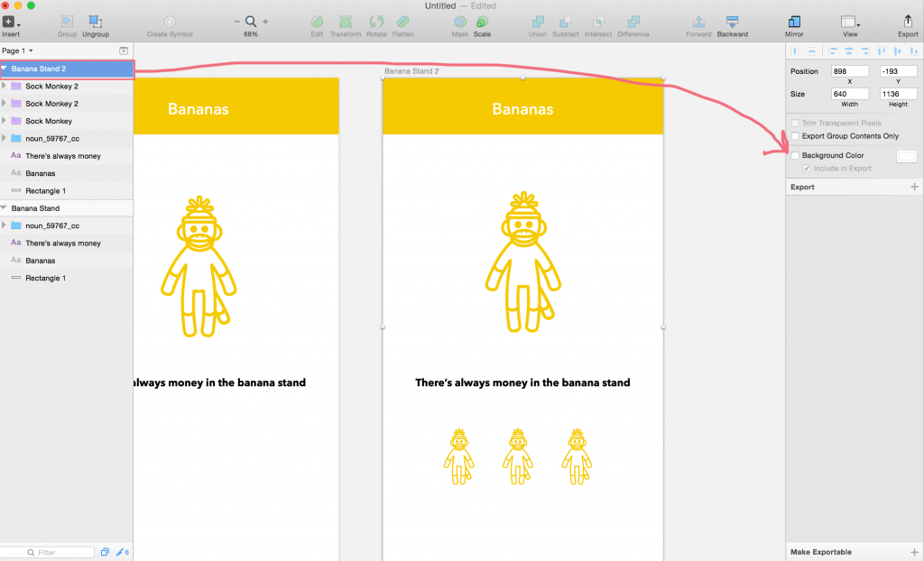Collapse the Banana Stand 2 artboard
924x561 pixels.
[x=5, y=69]
